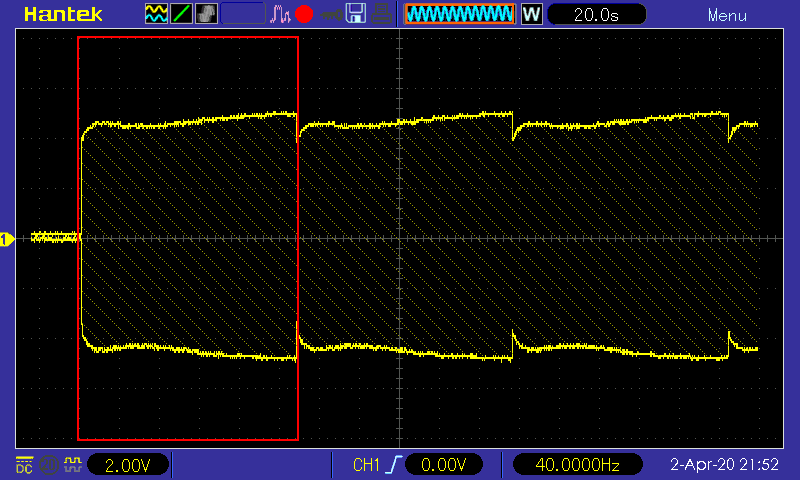This screenshot has width=800, height=480.
Task: Click the floppy disk save icon
Action: [356, 14]
